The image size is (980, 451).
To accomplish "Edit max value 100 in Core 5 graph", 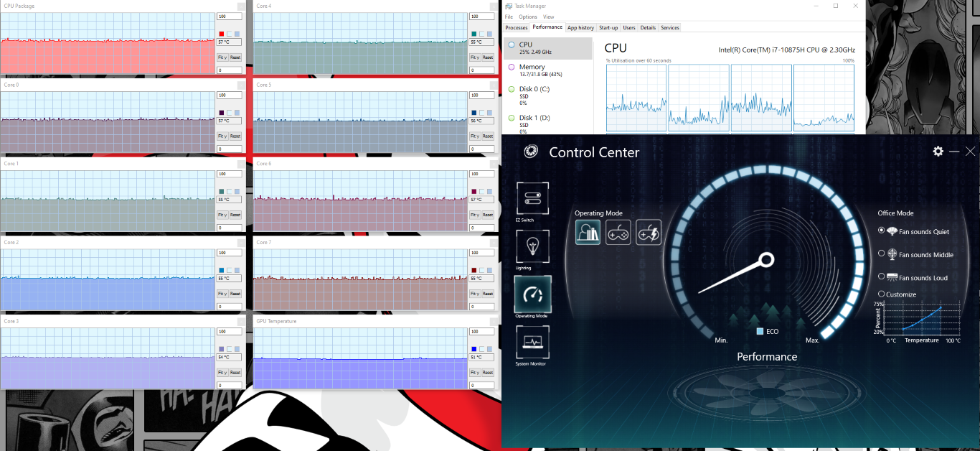I will [x=481, y=95].
